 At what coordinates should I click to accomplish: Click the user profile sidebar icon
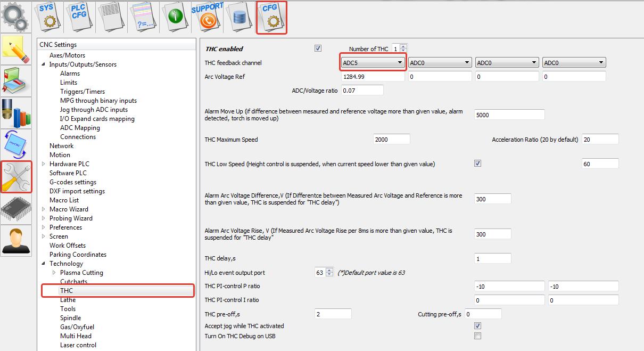16,241
